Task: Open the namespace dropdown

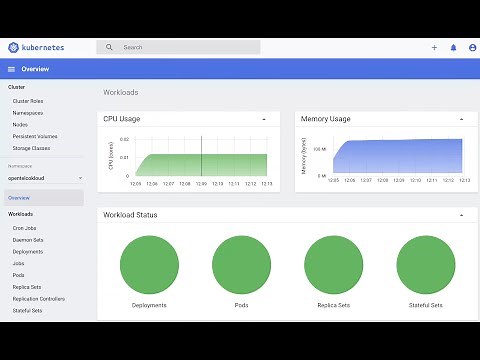Action: click(x=45, y=178)
